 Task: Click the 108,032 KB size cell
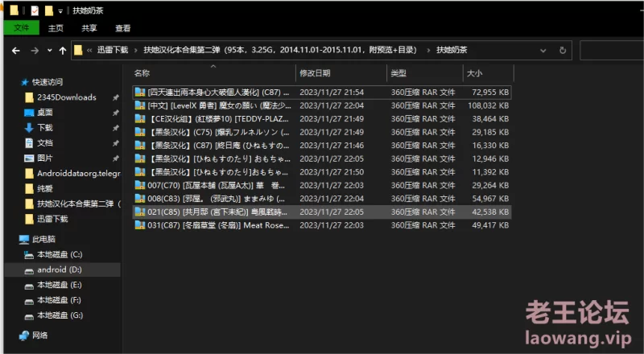click(489, 105)
